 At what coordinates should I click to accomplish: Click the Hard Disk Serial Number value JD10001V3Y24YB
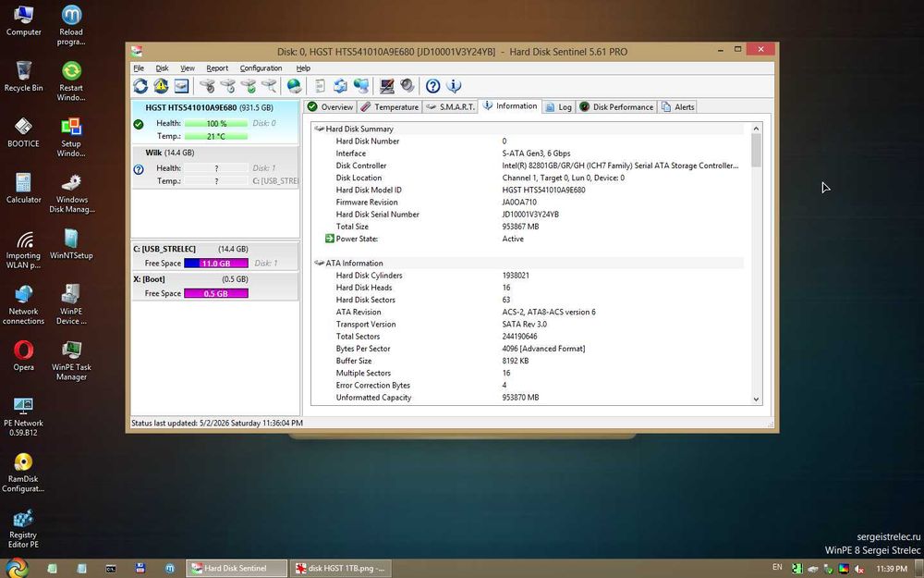[530, 215]
